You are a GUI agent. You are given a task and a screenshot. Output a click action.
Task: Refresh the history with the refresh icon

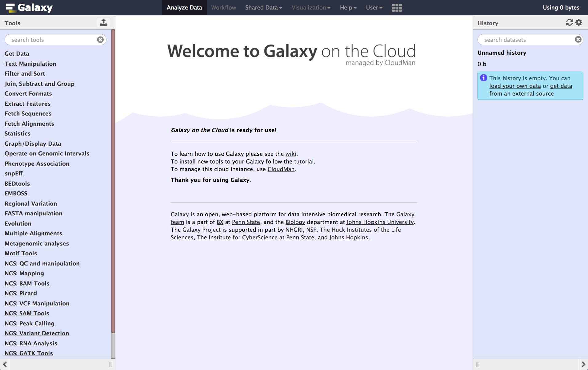coord(569,22)
